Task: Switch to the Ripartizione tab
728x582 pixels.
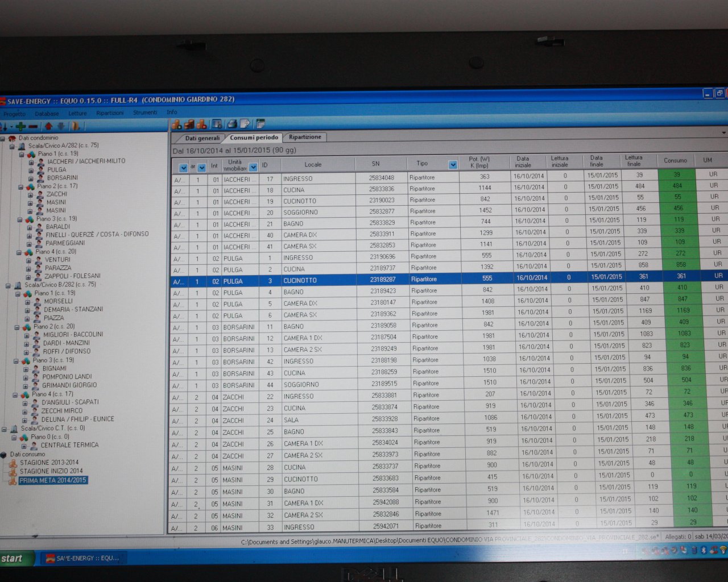Action: click(x=305, y=137)
